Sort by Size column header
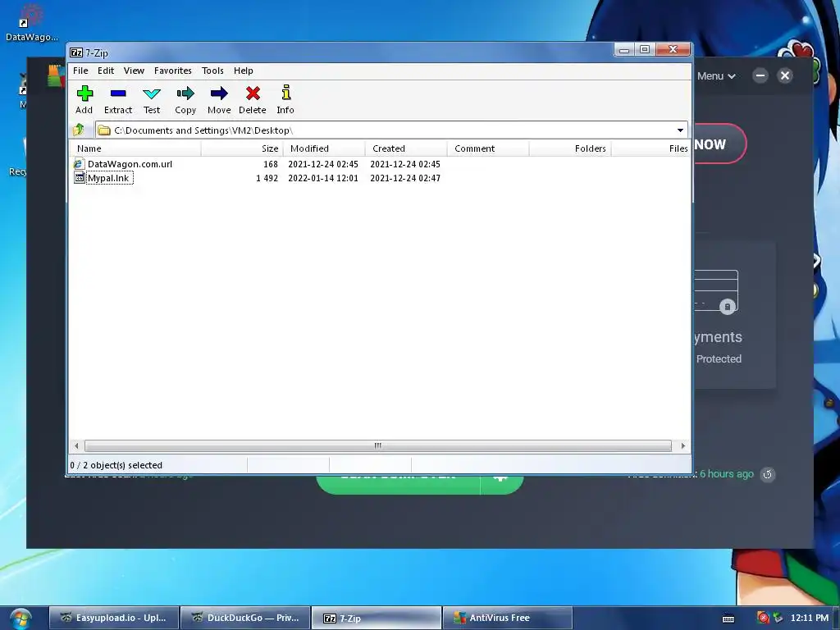The height and width of the screenshot is (630, 840). [242, 148]
